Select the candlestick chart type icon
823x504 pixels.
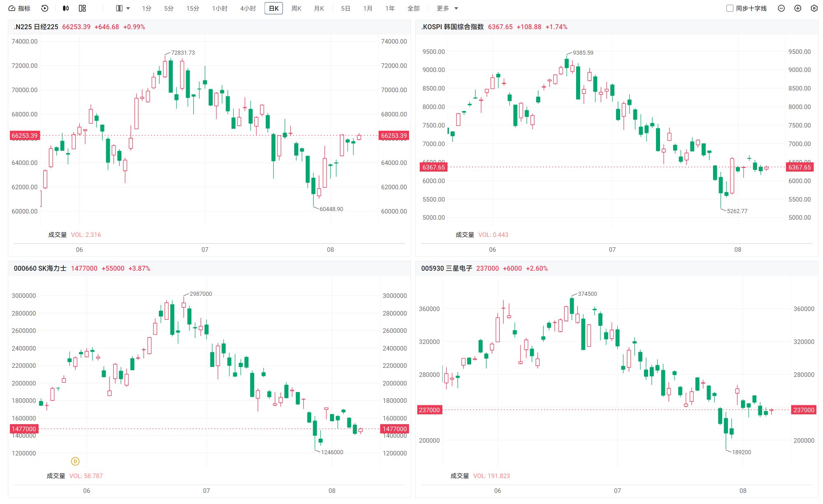click(x=65, y=8)
